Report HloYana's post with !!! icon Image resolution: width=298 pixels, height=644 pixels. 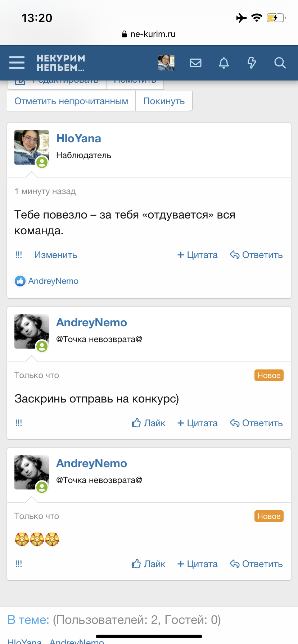click(x=19, y=255)
